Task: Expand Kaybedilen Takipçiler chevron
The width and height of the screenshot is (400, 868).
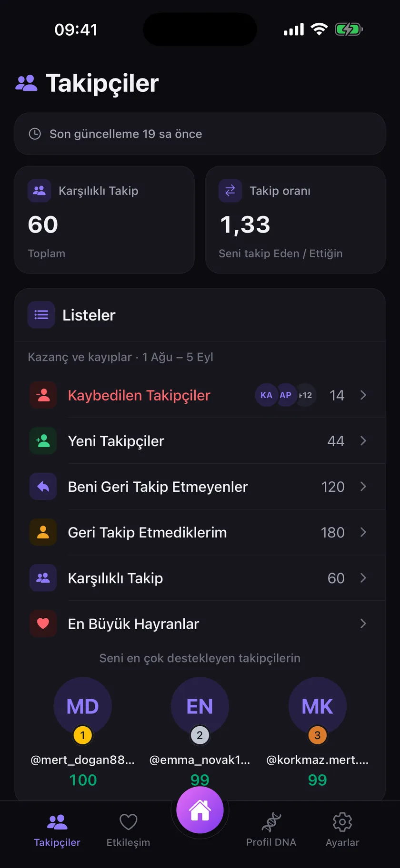Action: [x=363, y=395]
